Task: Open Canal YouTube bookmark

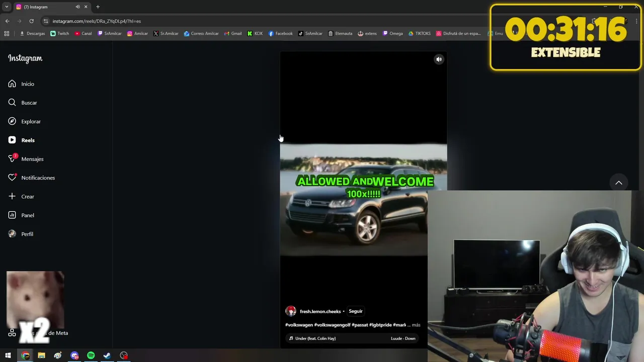Action: click(83, 34)
